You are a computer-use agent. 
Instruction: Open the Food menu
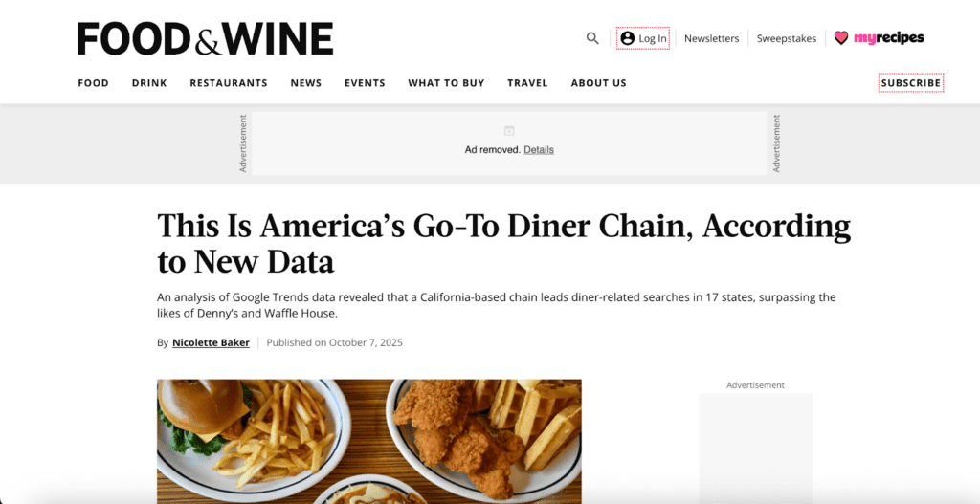click(93, 83)
